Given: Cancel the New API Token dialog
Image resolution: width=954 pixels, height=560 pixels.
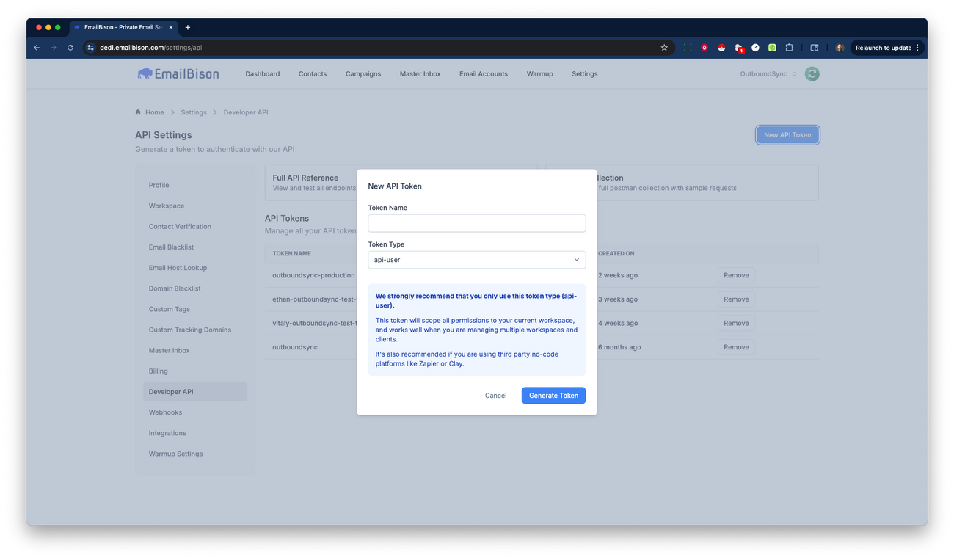Looking at the screenshot, I should [x=495, y=395].
